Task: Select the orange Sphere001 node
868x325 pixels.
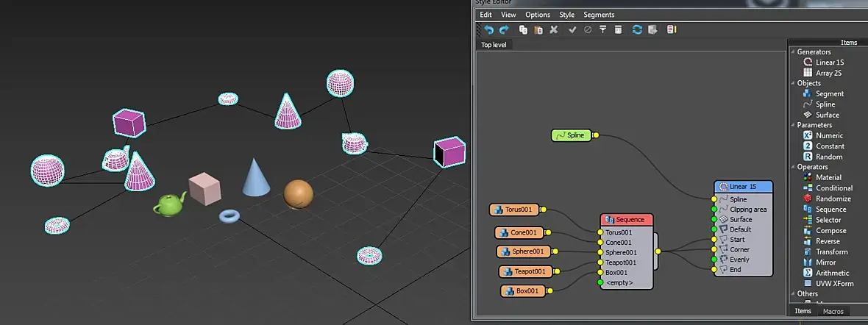Action: (524, 252)
